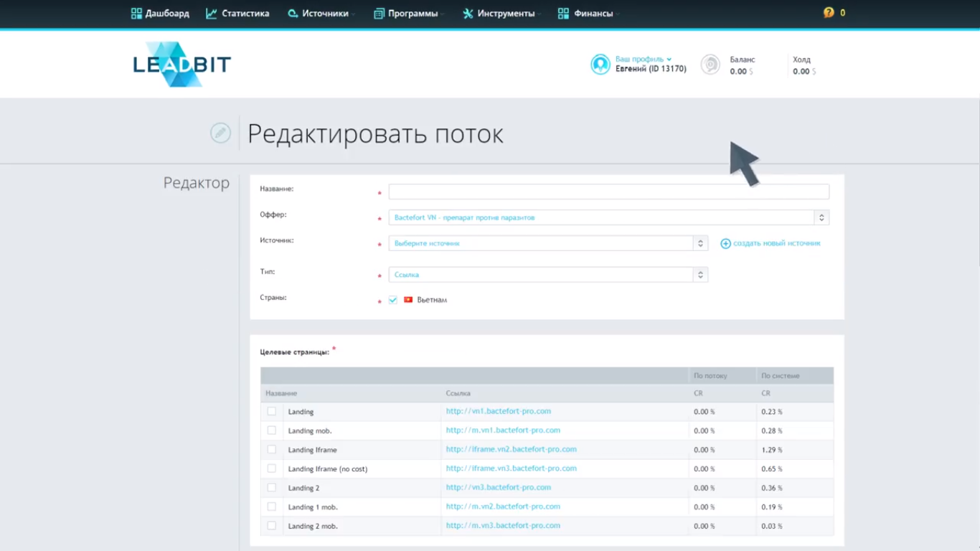Open the vn1.bactefort-pro.com landing link

point(499,411)
